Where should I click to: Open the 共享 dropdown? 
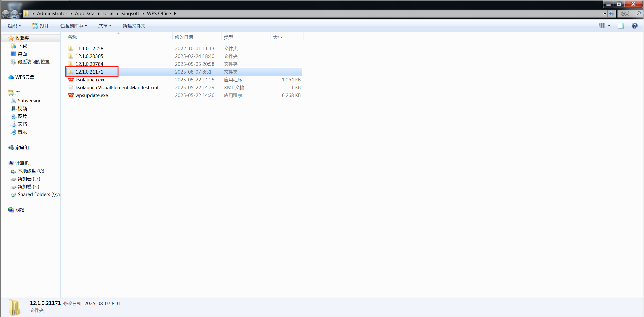[x=105, y=26]
